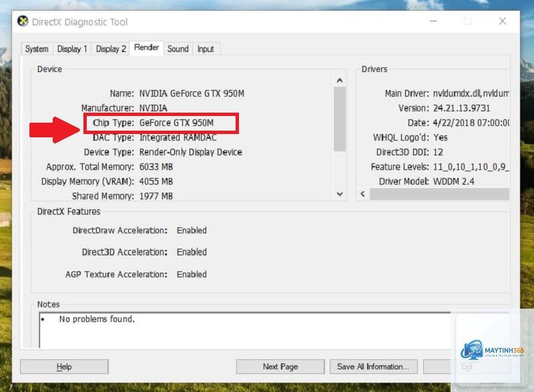Click the Help button
Viewport: 534px width, 392px height.
[x=64, y=367]
